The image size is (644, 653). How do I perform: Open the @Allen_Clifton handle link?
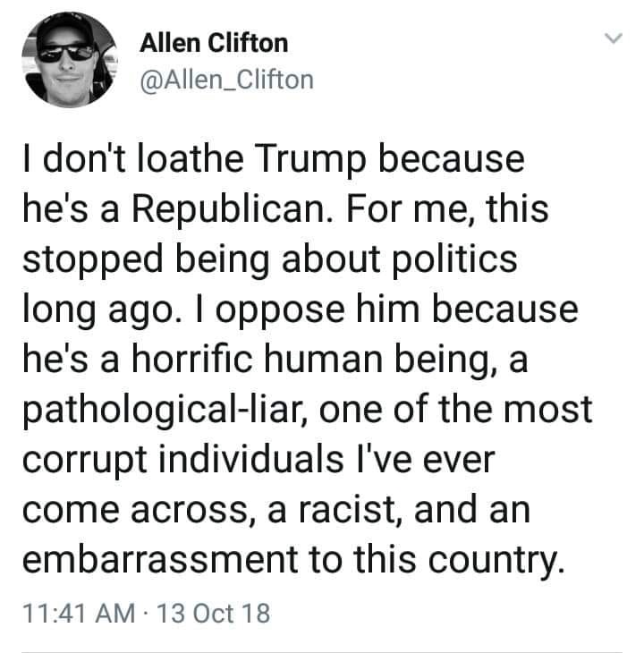(227, 80)
